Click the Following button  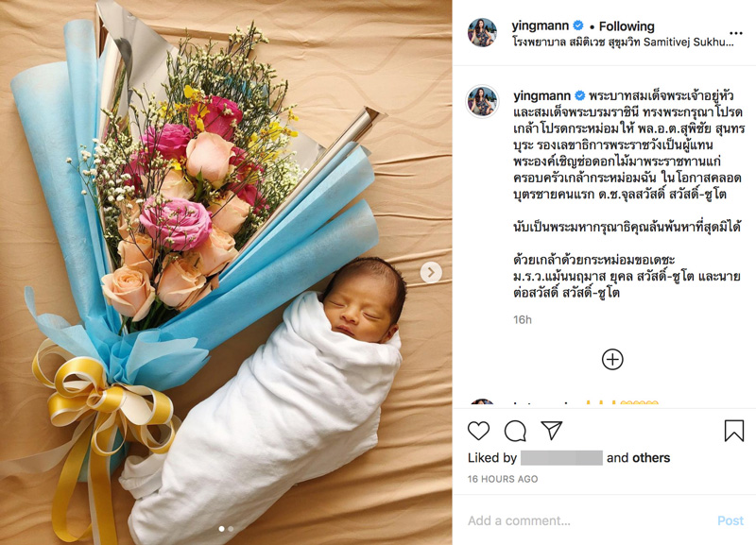click(627, 26)
